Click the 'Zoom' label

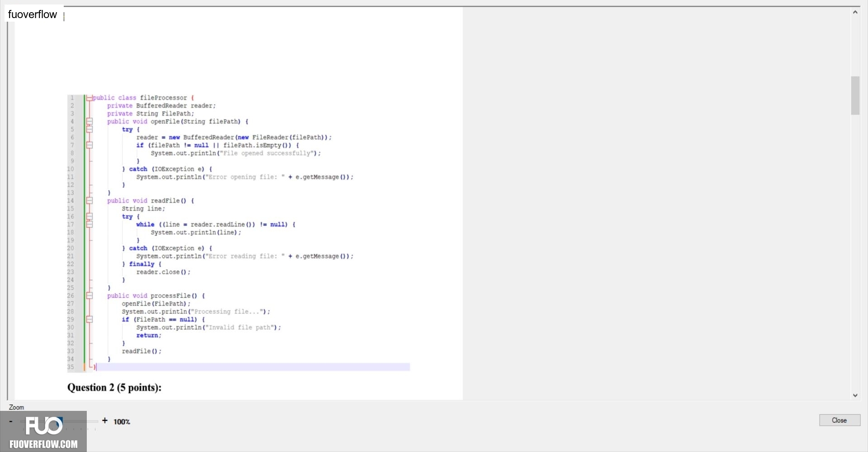click(x=16, y=407)
